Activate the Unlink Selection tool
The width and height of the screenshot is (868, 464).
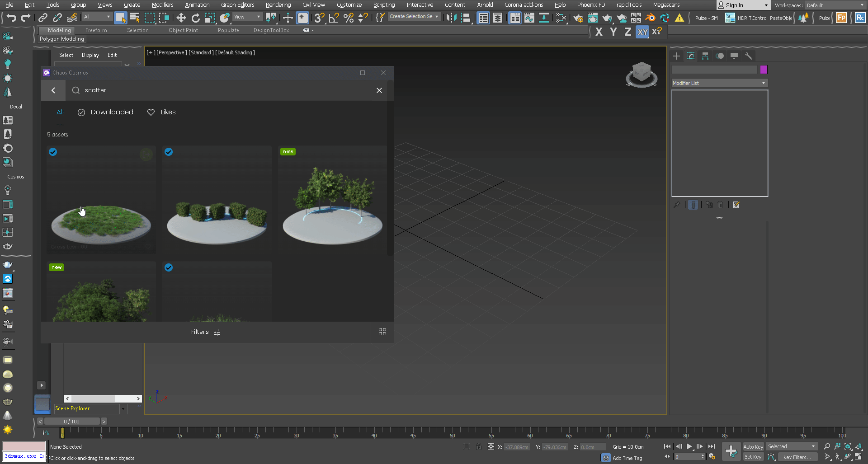point(57,18)
